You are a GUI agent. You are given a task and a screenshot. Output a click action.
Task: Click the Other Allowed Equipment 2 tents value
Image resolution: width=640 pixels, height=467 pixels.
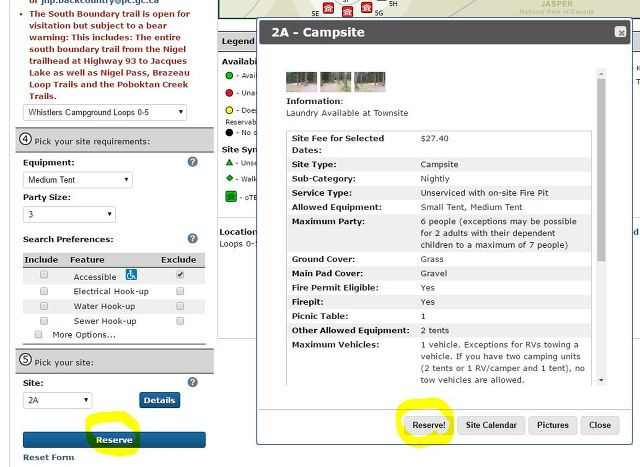pos(435,330)
